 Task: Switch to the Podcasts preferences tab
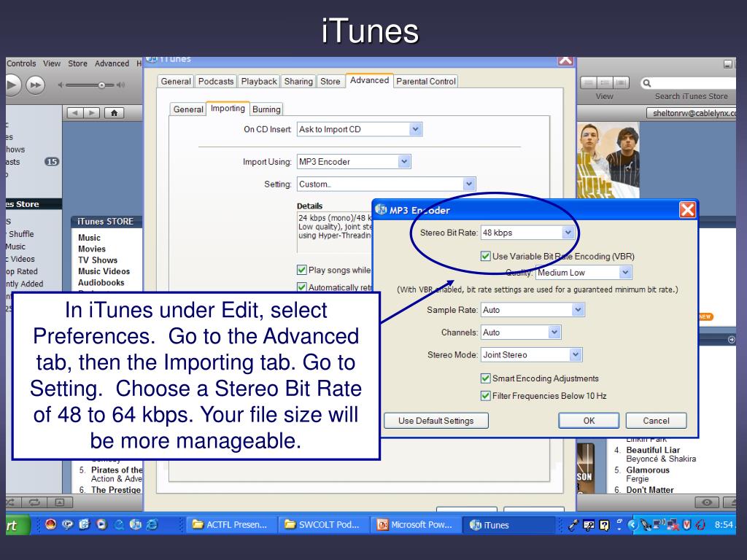point(216,82)
